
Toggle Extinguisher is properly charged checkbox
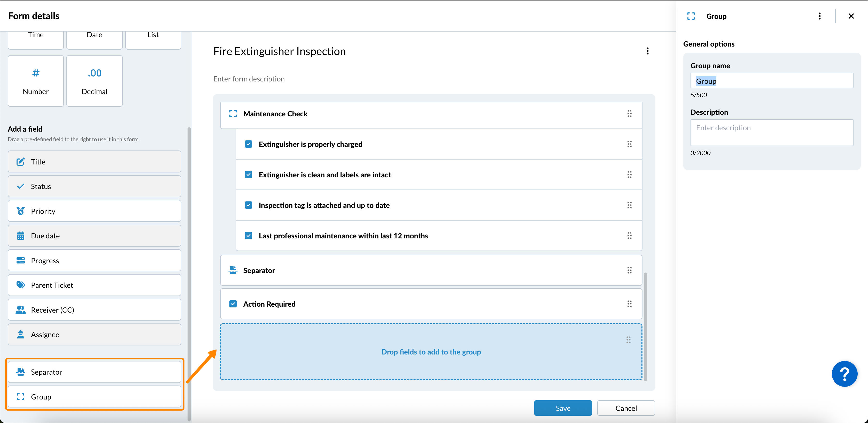pyautogui.click(x=248, y=144)
